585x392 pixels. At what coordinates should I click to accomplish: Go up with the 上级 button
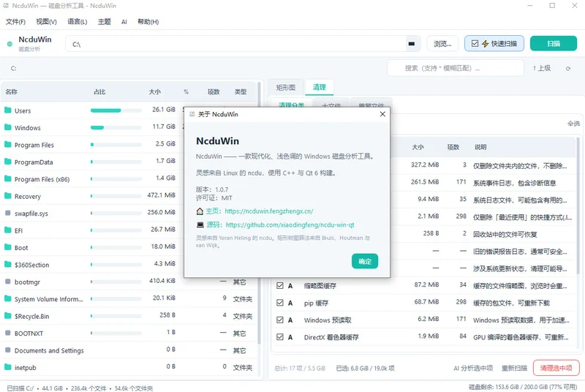point(542,68)
